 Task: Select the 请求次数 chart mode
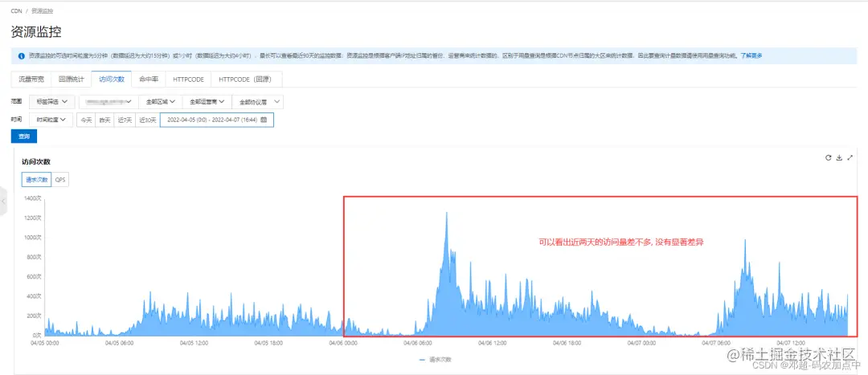pos(36,180)
